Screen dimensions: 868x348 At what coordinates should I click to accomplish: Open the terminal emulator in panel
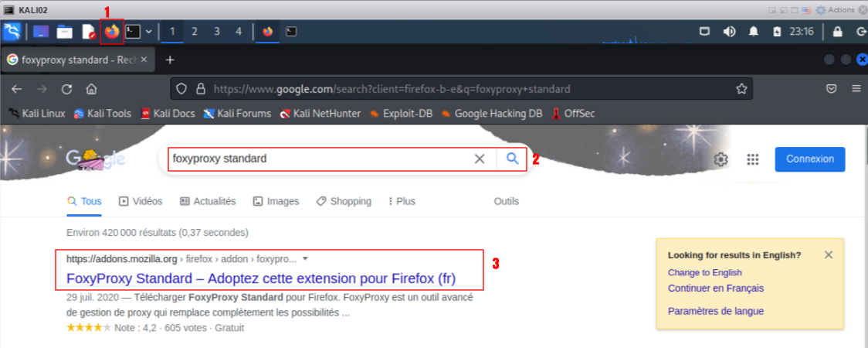[x=134, y=32]
